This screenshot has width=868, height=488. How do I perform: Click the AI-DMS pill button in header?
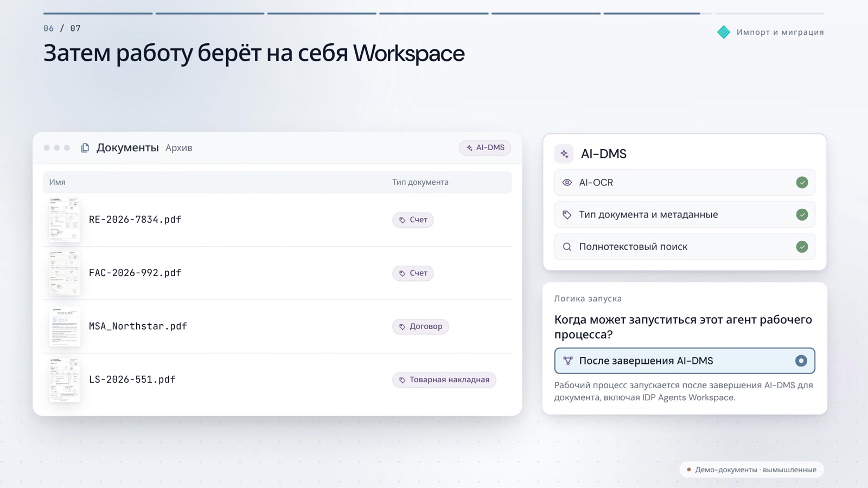tap(485, 147)
